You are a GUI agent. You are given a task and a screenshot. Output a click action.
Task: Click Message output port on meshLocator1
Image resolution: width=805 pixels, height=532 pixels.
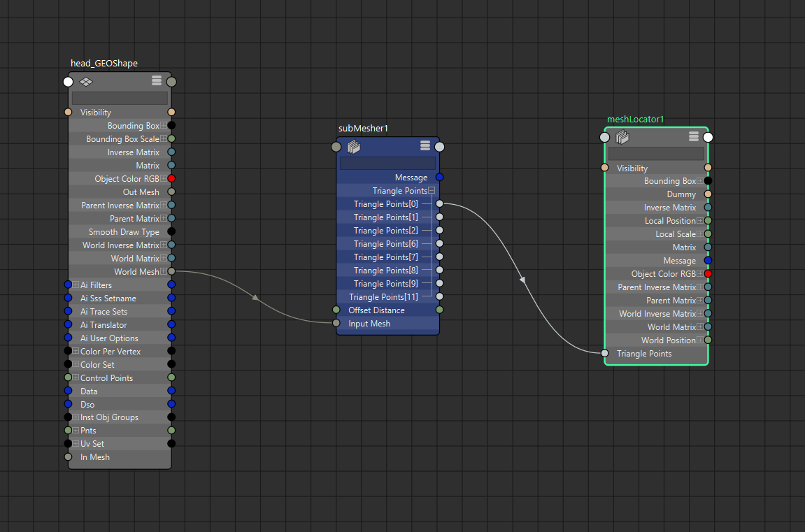click(x=708, y=261)
